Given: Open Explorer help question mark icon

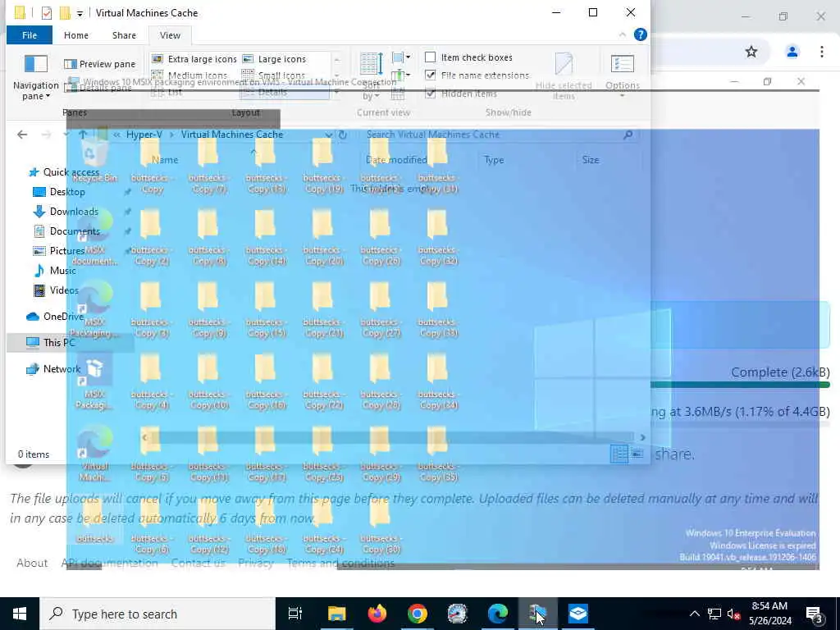Looking at the screenshot, I should click(x=640, y=34).
